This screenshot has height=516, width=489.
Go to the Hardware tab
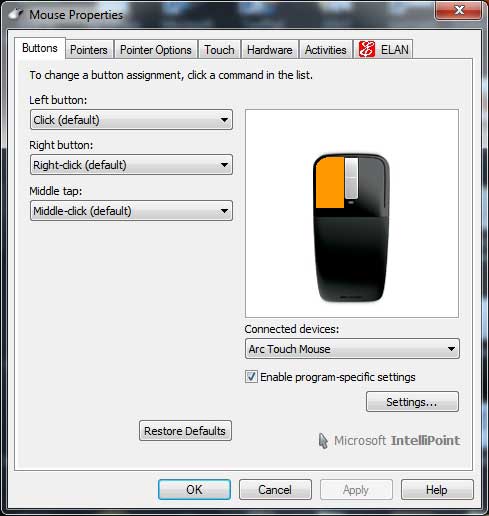(x=270, y=50)
